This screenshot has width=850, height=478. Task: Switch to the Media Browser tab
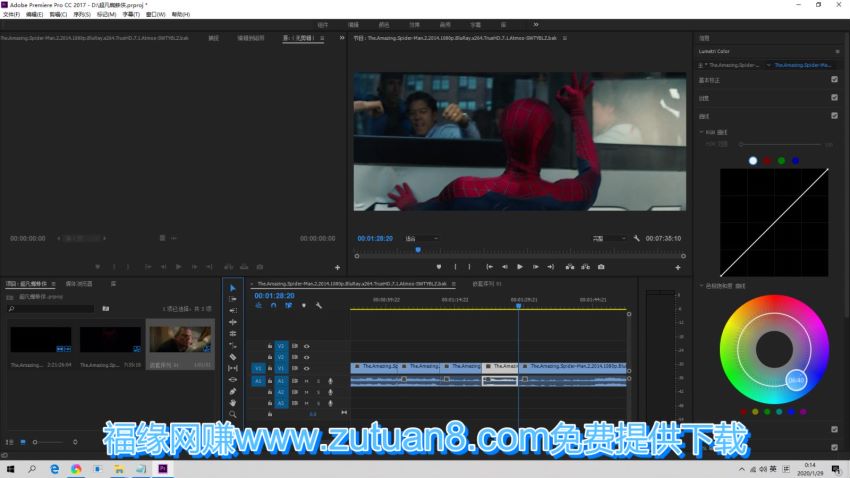(79, 284)
